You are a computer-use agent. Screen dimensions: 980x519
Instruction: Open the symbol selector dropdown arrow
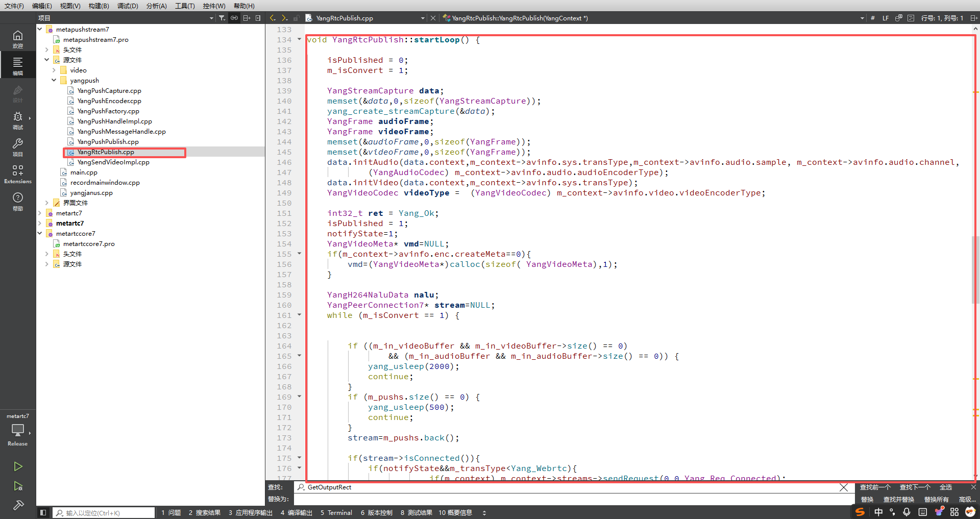coord(862,18)
